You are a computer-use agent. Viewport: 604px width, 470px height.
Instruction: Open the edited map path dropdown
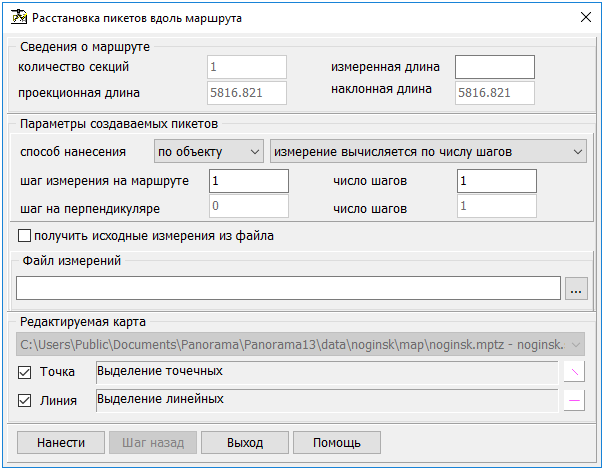[301, 345]
